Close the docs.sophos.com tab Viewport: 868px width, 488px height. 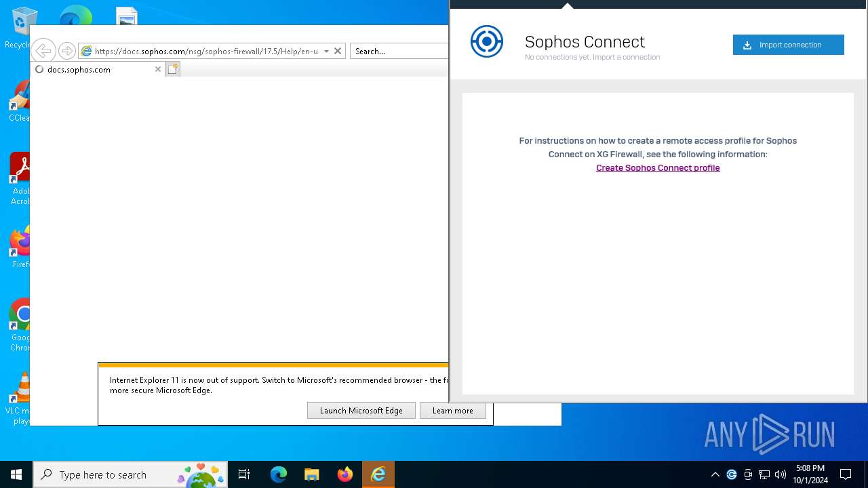click(x=158, y=69)
